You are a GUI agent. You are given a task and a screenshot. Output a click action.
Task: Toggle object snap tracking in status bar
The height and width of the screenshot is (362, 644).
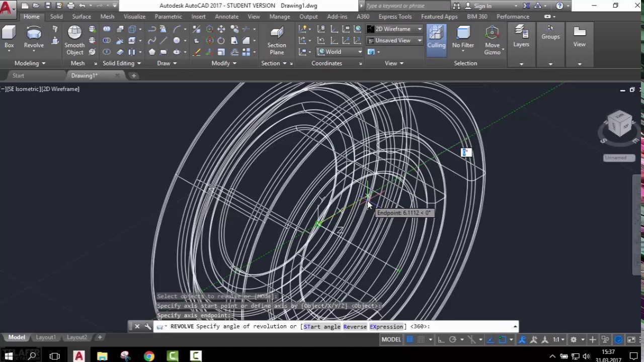click(491, 339)
